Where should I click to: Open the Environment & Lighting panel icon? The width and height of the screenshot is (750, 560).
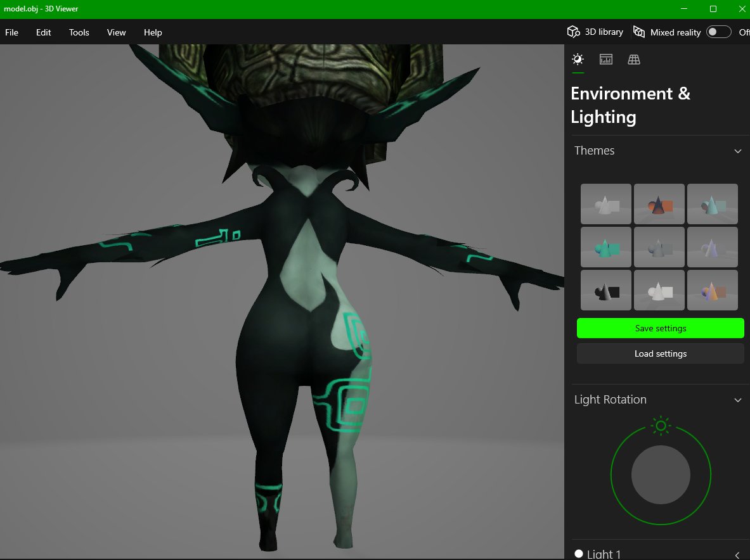(577, 59)
